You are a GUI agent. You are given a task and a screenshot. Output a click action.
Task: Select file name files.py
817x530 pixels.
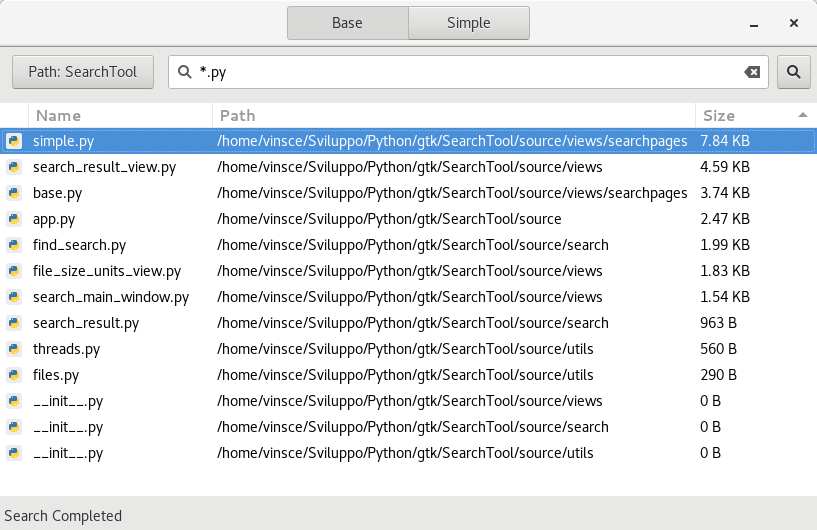(x=56, y=376)
